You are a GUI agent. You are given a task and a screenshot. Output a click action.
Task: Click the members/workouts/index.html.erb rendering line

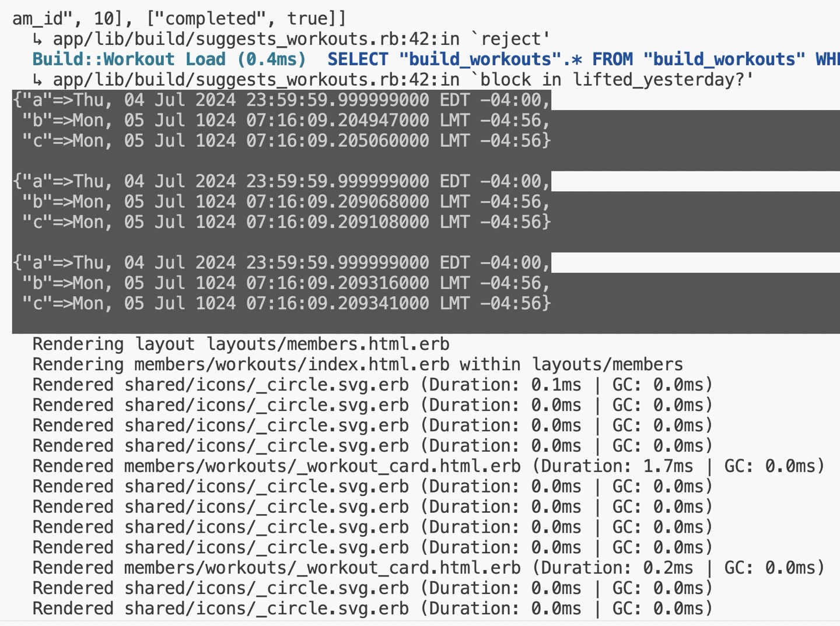click(x=358, y=364)
